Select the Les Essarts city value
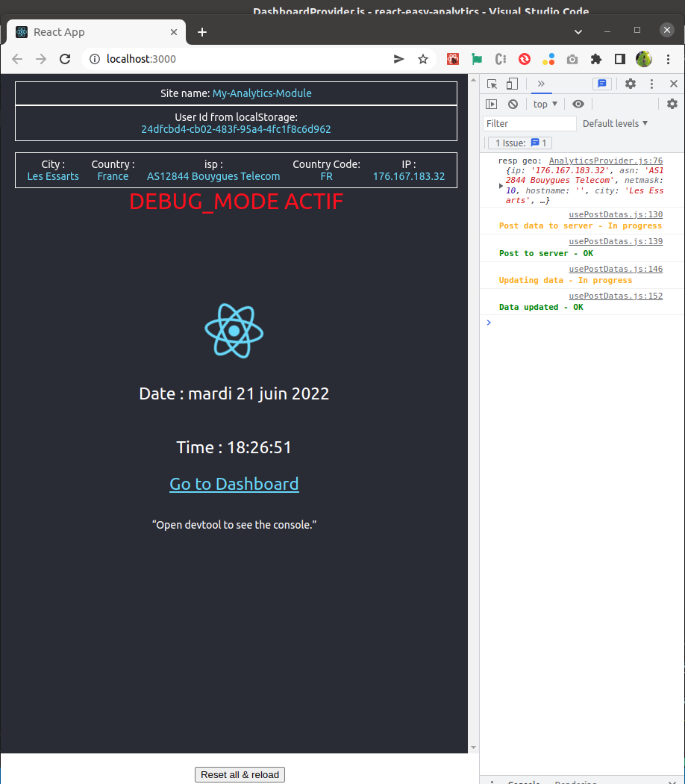Screen dimensions: 685x784 [x=53, y=176]
